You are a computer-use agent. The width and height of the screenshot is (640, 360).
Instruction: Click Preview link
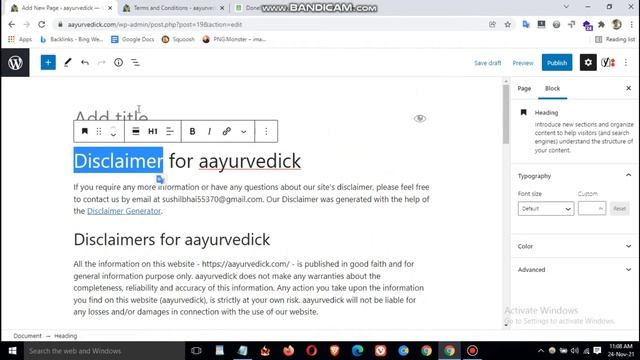523,63
